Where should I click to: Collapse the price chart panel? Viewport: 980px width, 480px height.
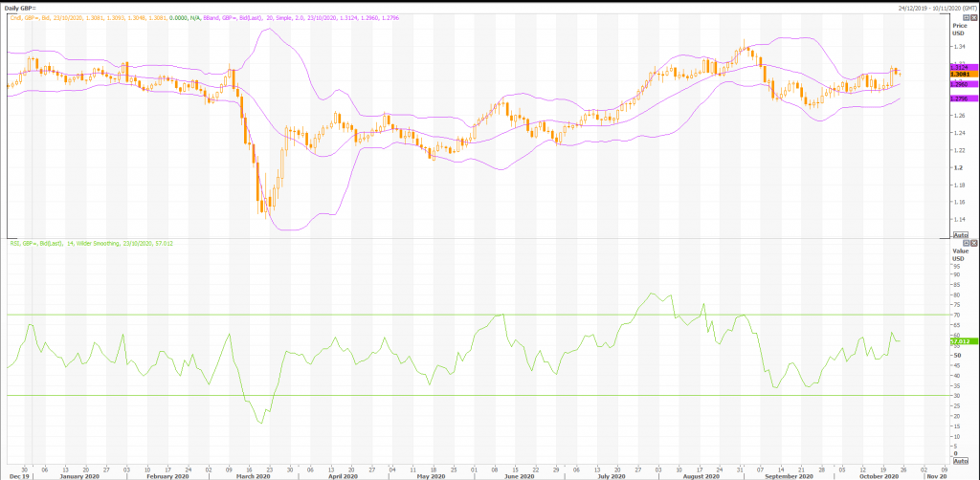click(x=966, y=18)
